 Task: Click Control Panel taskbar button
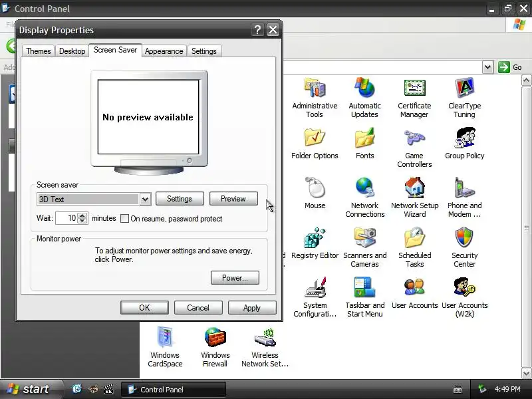point(174,390)
